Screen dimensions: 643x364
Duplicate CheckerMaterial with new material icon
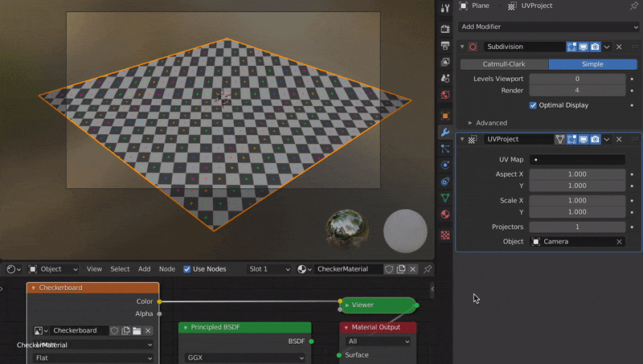[x=401, y=269]
